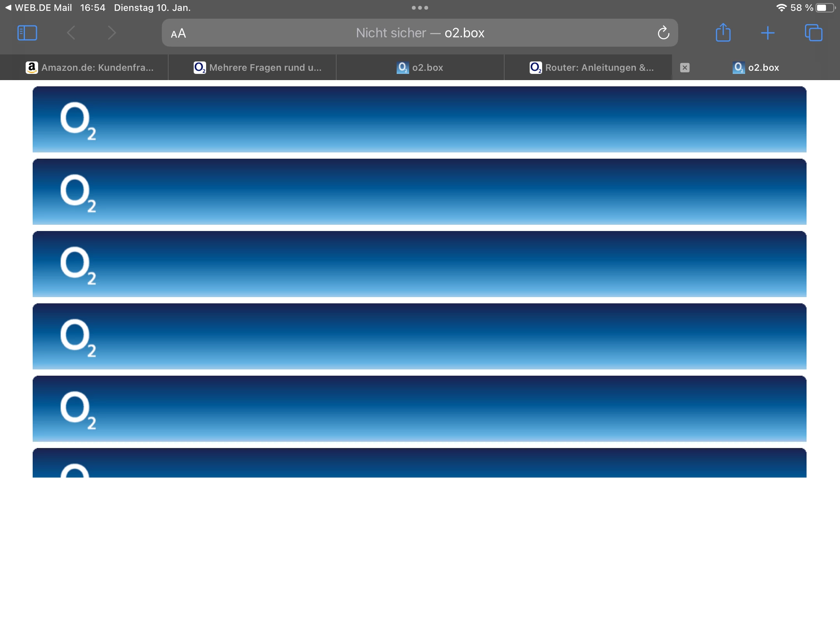Reload the o2.box page

pos(663,33)
